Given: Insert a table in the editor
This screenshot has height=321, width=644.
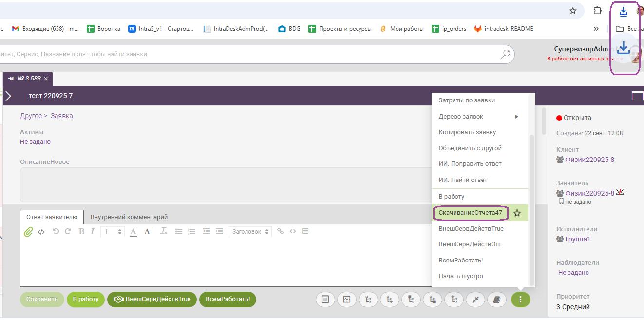Looking at the screenshot, I should (x=305, y=231).
